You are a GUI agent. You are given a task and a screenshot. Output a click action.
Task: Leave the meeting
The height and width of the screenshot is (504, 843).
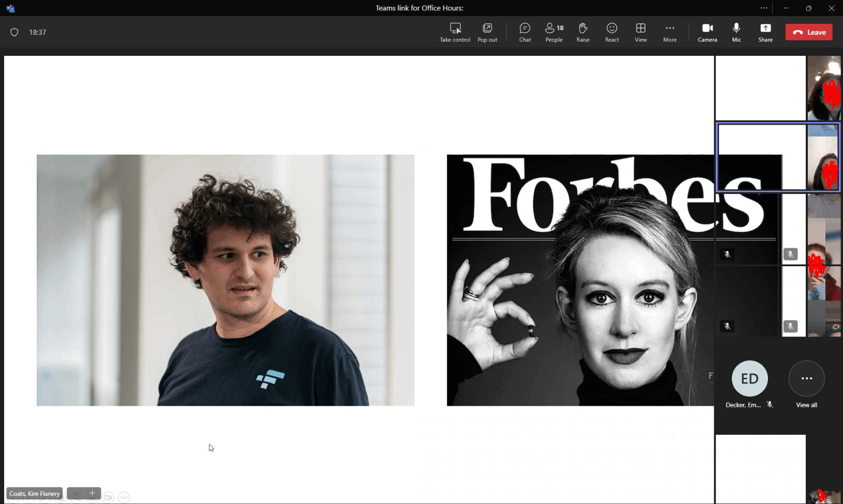(x=808, y=32)
